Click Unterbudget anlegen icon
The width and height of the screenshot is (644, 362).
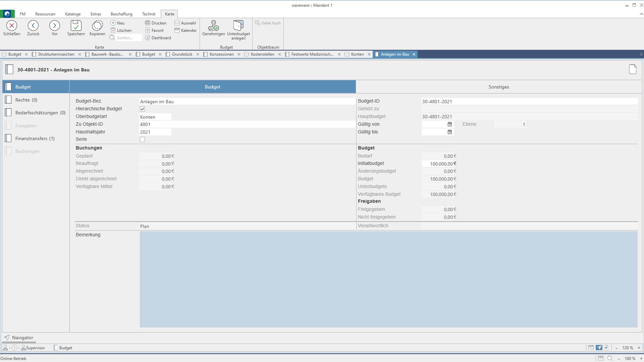(238, 26)
